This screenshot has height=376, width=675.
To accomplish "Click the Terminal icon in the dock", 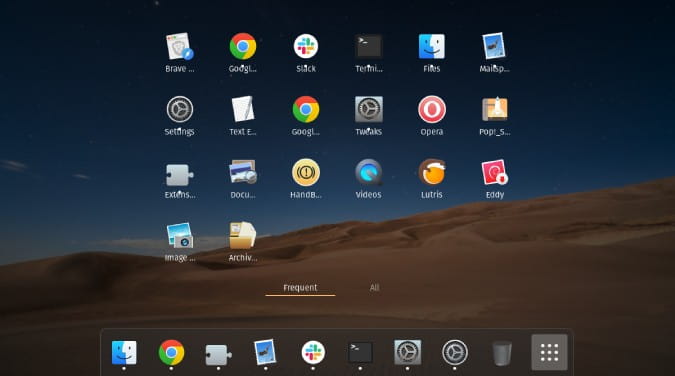I will click(360, 353).
